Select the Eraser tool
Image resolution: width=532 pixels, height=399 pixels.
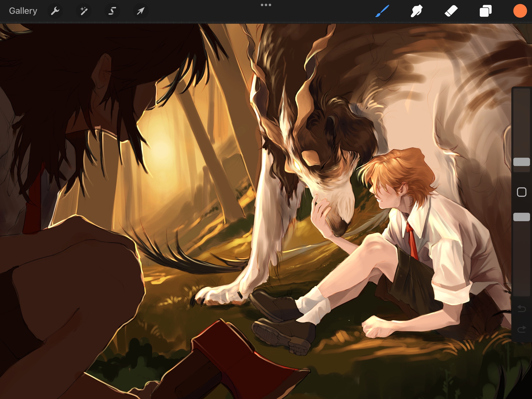[x=451, y=11]
